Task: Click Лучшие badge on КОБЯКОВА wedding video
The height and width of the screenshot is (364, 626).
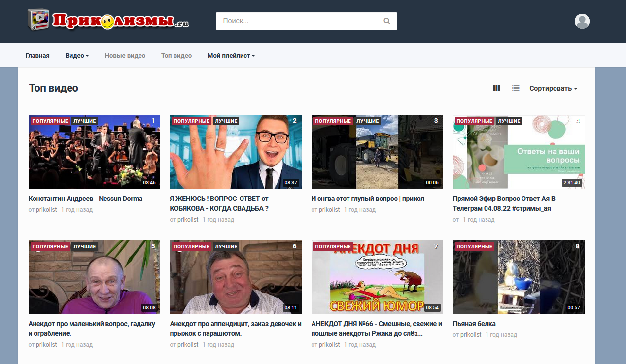Action: (x=226, y=121)
